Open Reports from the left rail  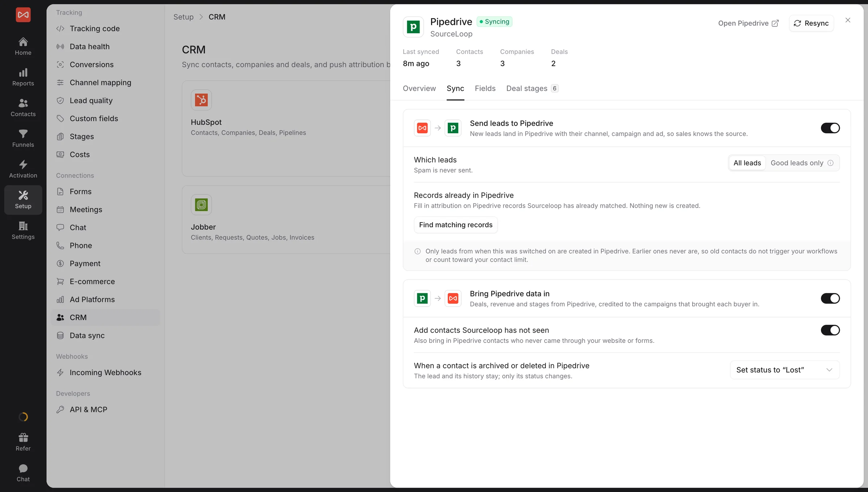(23, 77)
